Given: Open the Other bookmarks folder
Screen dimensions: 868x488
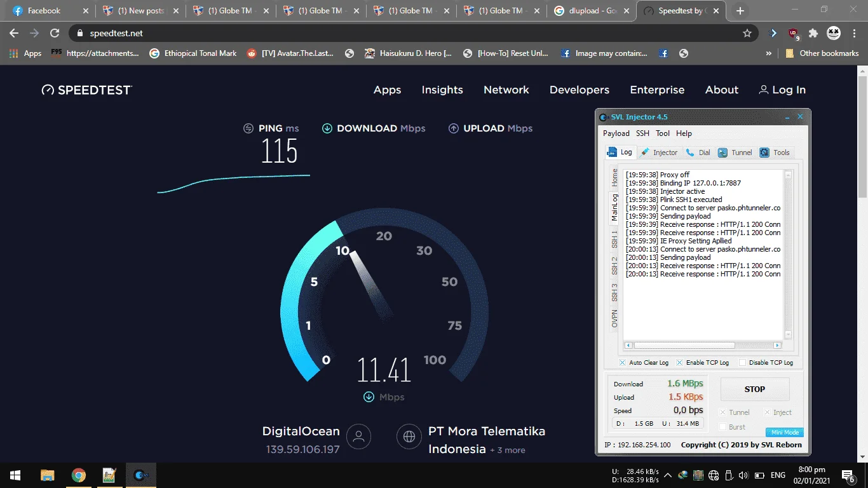Looking at the screenshot, I should click(822, 53).
